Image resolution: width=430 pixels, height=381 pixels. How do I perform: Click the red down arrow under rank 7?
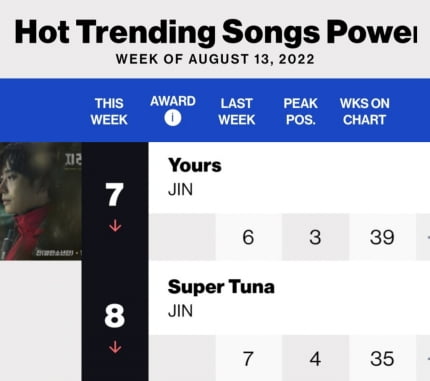(x=115, y=225)
